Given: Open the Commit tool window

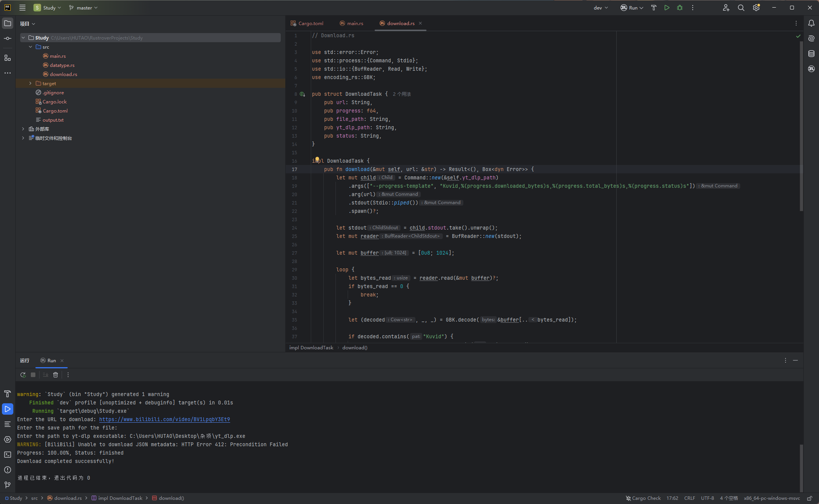Looking at the screenshot, I should click(x=8, y=38).
